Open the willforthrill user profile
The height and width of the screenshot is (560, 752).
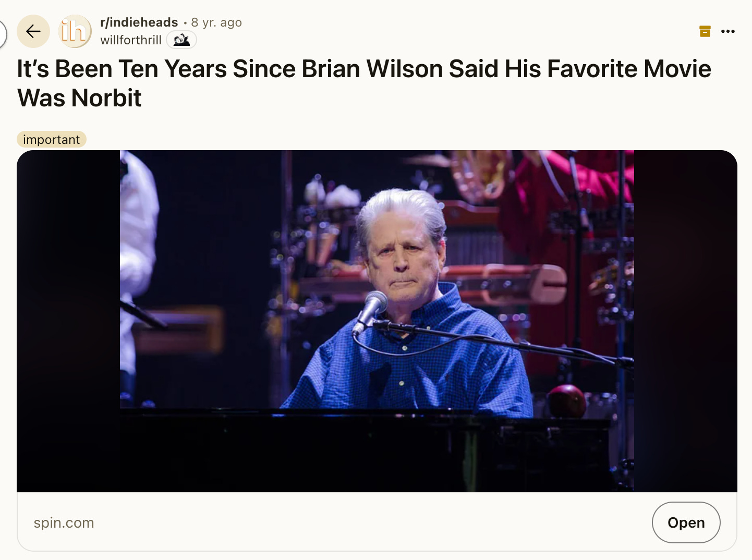pyautogui.click(x=131, y=40)
